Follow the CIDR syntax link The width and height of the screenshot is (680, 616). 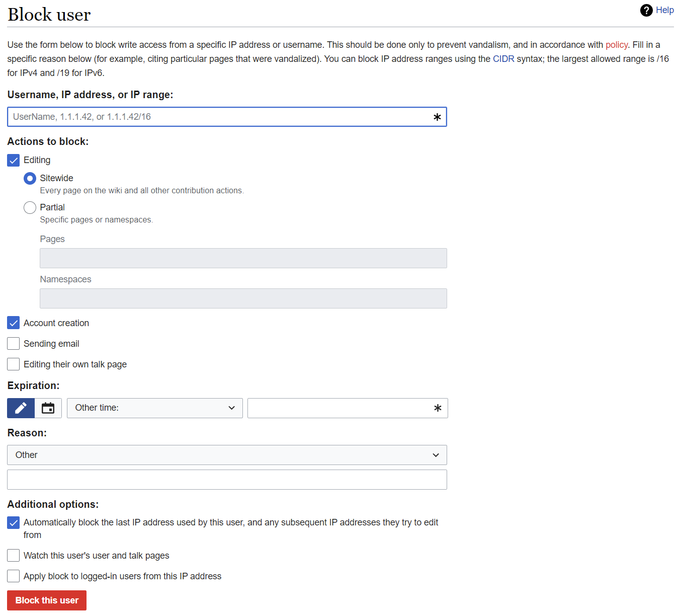[x=503, y=59]
